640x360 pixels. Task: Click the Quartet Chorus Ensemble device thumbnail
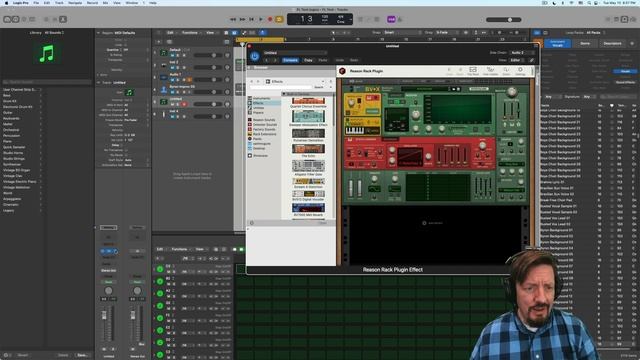308,101
